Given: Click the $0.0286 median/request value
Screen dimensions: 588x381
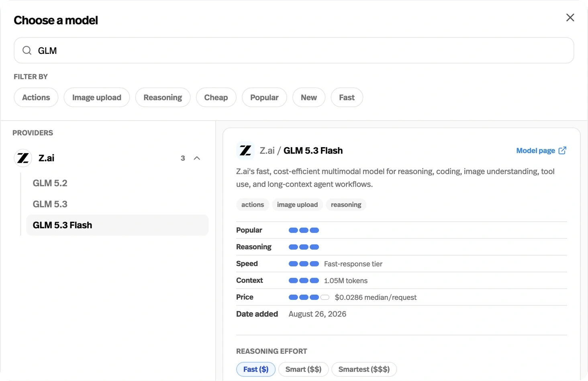Looking at the screenshot, I should 376,297.
